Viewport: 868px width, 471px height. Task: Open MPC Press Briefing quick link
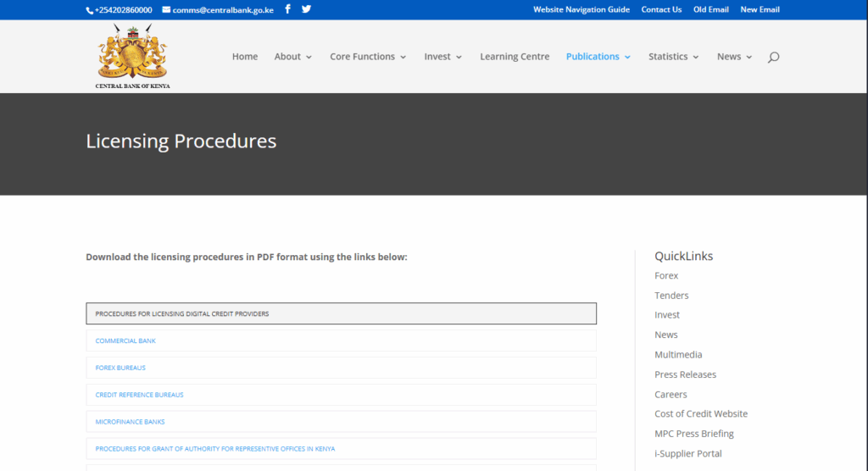693,434
